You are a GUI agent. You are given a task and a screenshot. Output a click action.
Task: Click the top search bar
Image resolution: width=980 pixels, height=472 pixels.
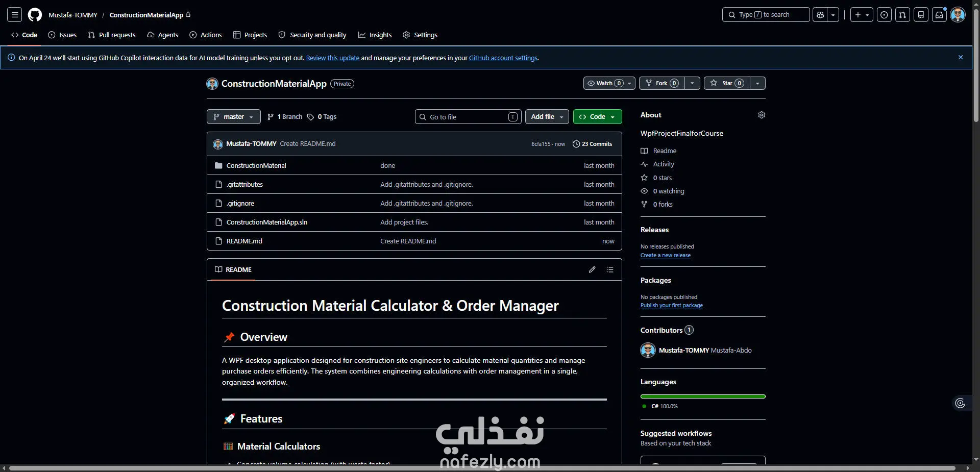766,15
